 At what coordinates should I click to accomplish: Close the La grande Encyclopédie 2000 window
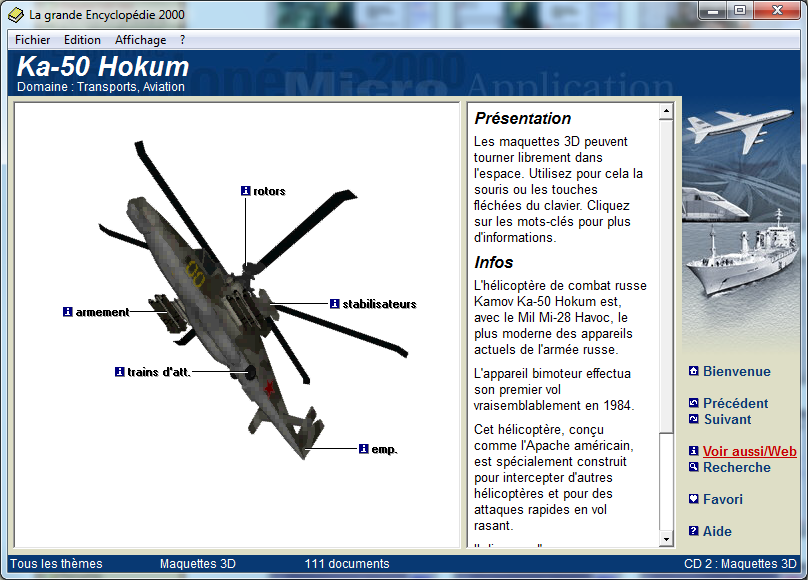tap(777, 10)
